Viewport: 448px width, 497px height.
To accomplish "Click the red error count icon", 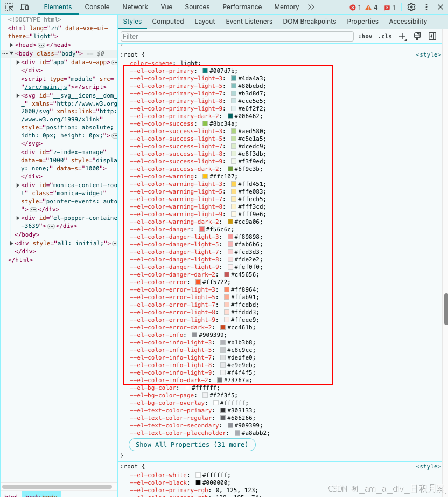I will coord(352,8).
